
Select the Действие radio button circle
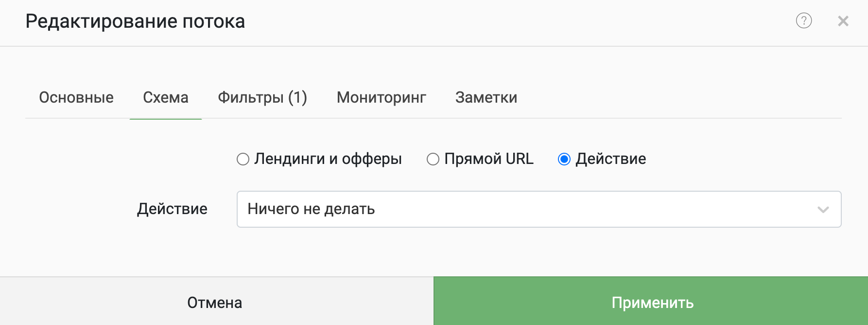click(564, 159)
